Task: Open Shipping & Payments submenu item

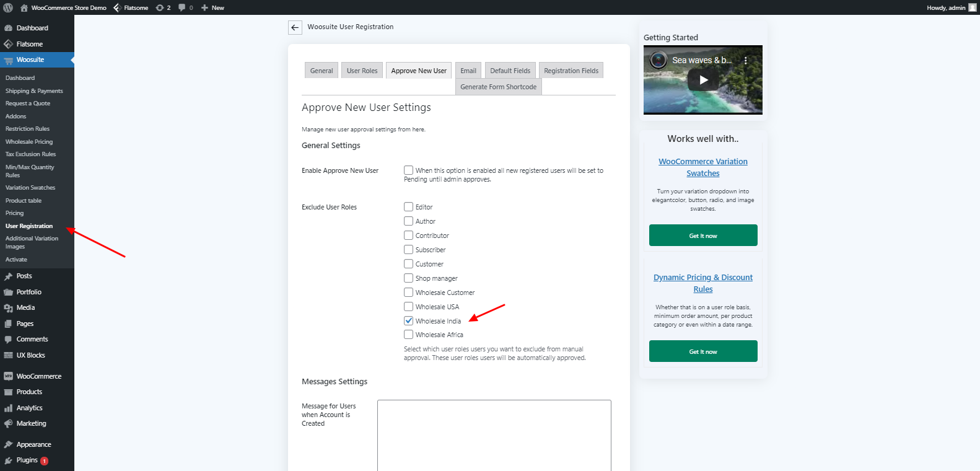Action: tap(34, 91)
